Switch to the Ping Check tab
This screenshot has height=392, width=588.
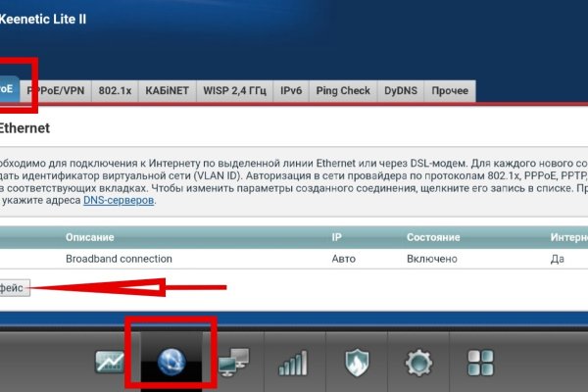343,91
